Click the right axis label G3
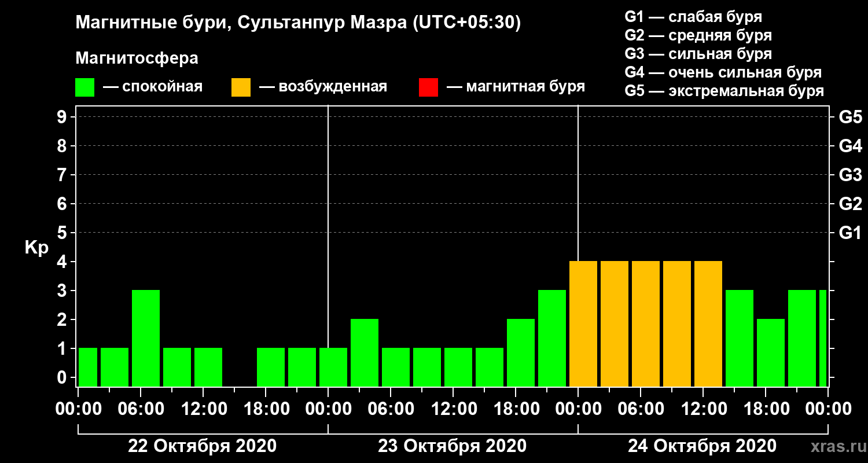868x463 pixels. pyautogui.click(x=850, y=175)
